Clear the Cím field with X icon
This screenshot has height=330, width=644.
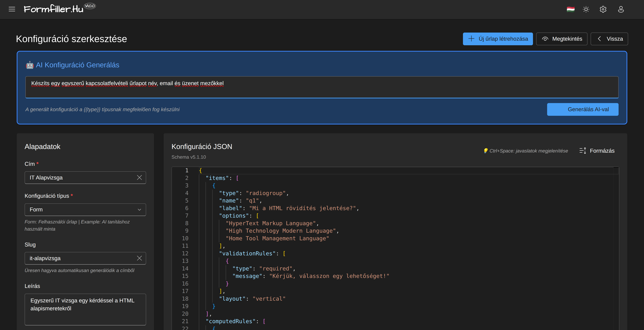click(x=139, y=178)
